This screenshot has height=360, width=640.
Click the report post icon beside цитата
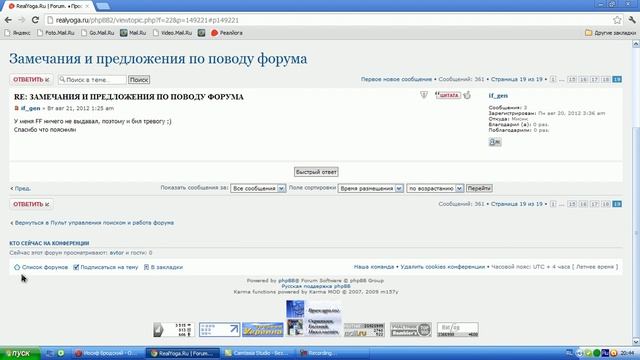[424, 95]
